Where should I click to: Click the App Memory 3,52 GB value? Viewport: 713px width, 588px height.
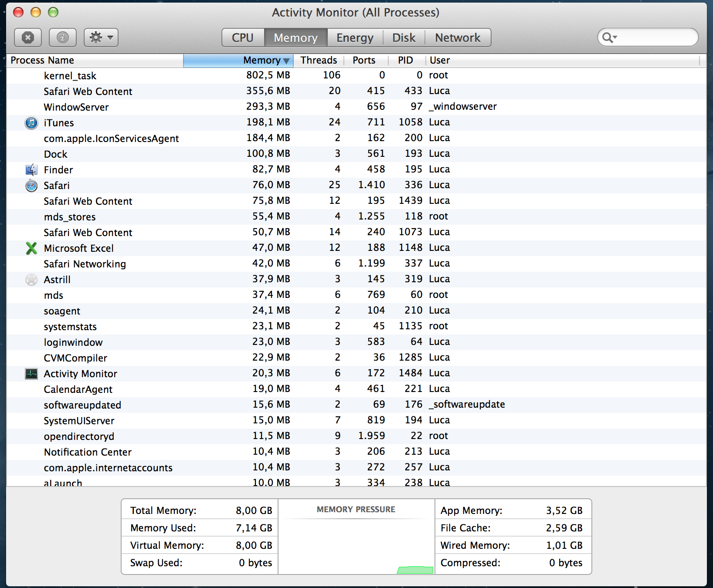564,510
